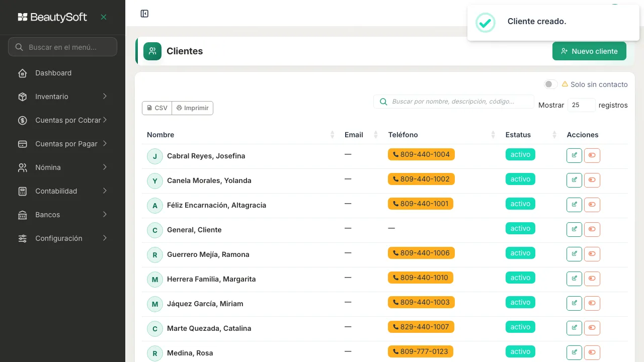Viewport: 644px width, 362px height.
Task: Expand the Configuración submenu chevron
Action: click(105, 238)
